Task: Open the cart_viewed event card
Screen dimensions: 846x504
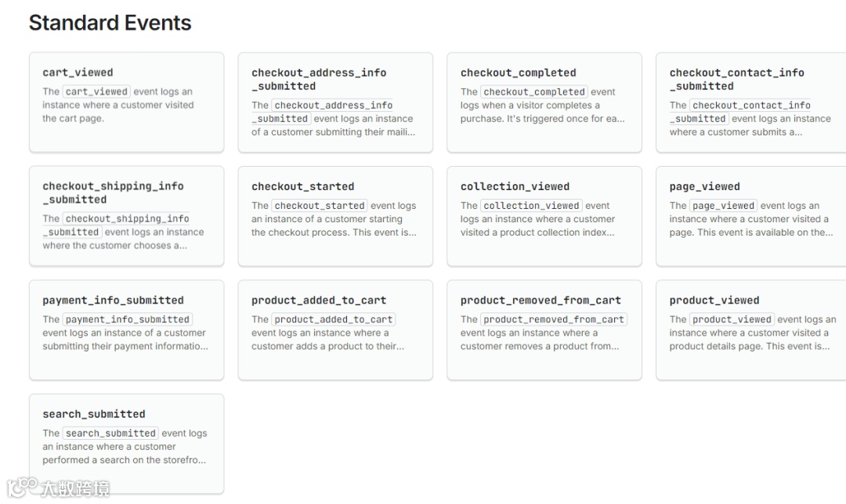Action: pos(126,102)
